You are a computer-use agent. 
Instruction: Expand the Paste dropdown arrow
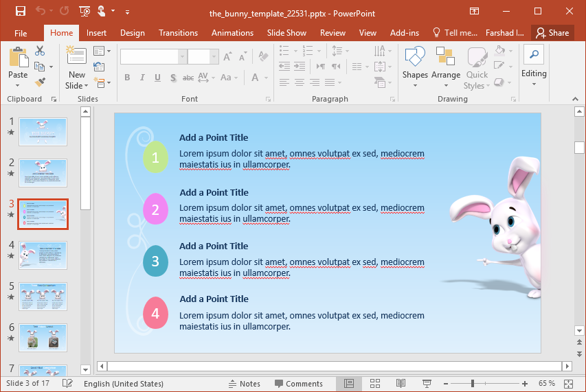18,86
